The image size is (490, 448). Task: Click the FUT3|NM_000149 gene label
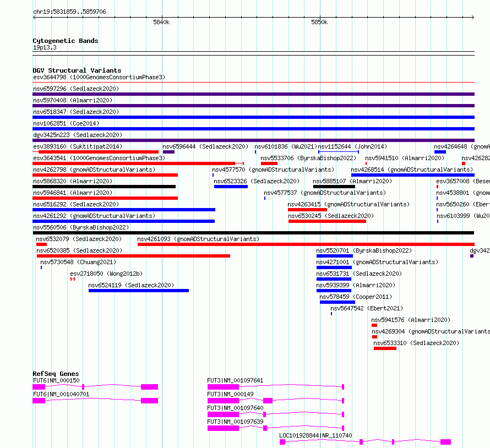coord(230,394)
